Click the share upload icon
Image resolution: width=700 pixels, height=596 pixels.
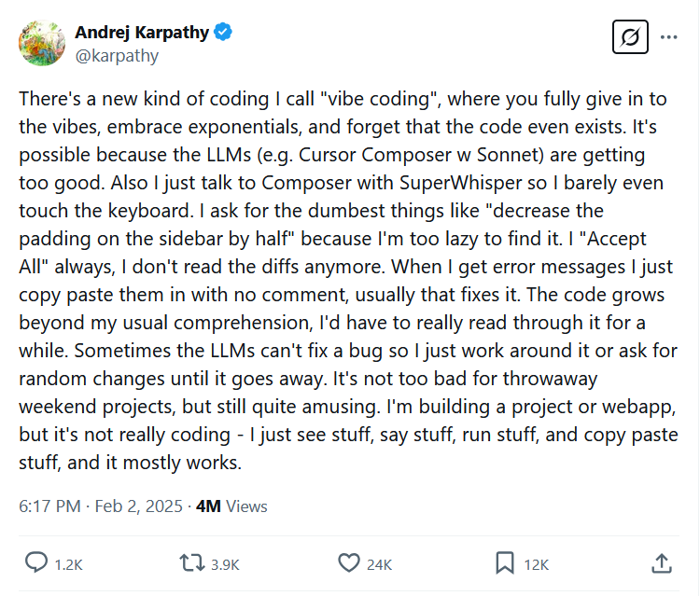(661, 563)
